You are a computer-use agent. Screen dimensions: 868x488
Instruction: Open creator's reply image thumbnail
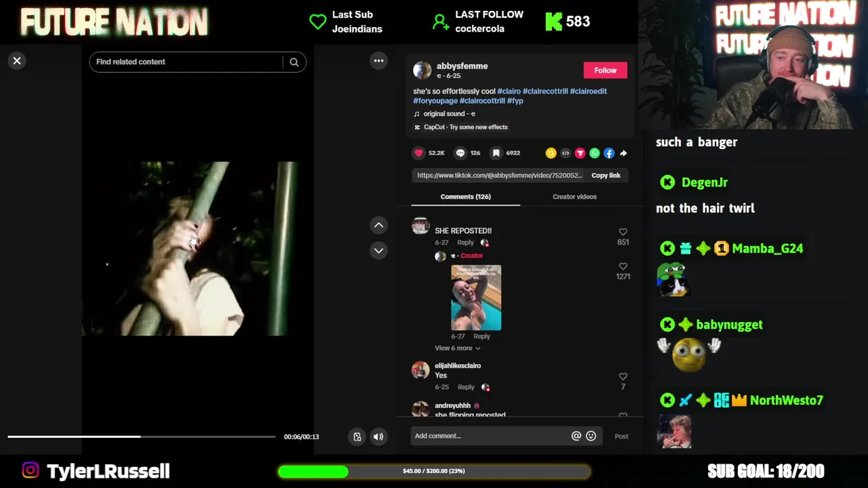(476, 298)
